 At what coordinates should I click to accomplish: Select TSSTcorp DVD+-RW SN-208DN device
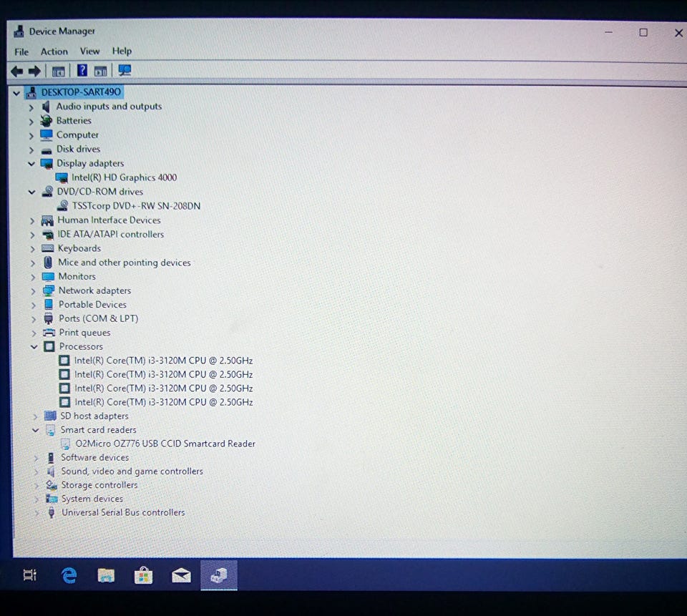(x=136, y=206)
